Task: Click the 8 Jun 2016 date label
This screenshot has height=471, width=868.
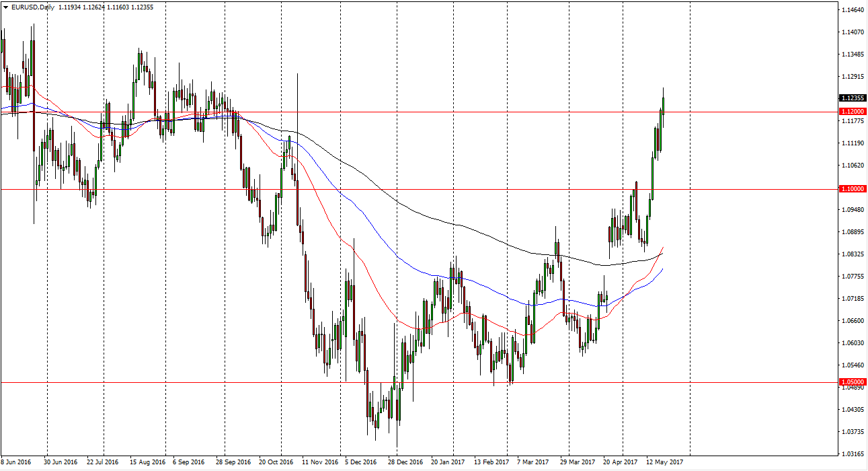Action: click(15, 462)
